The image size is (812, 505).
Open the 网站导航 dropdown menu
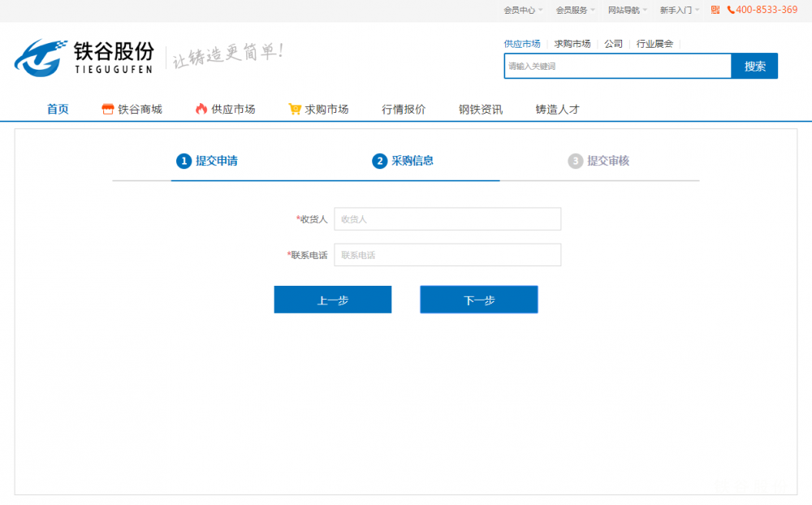coord(628,10)
